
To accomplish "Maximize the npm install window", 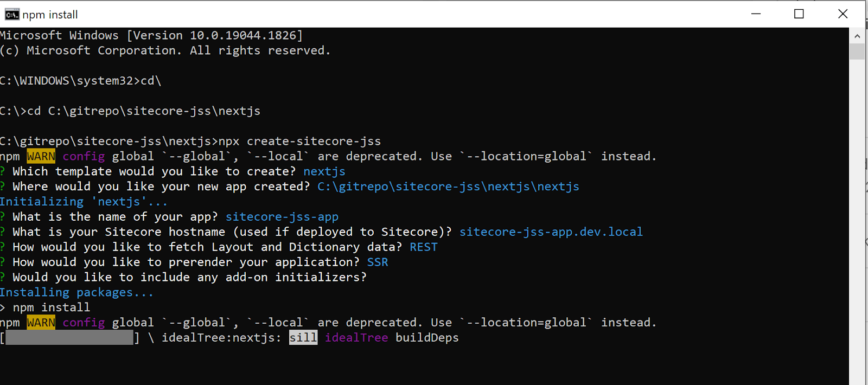I will 799,14.
